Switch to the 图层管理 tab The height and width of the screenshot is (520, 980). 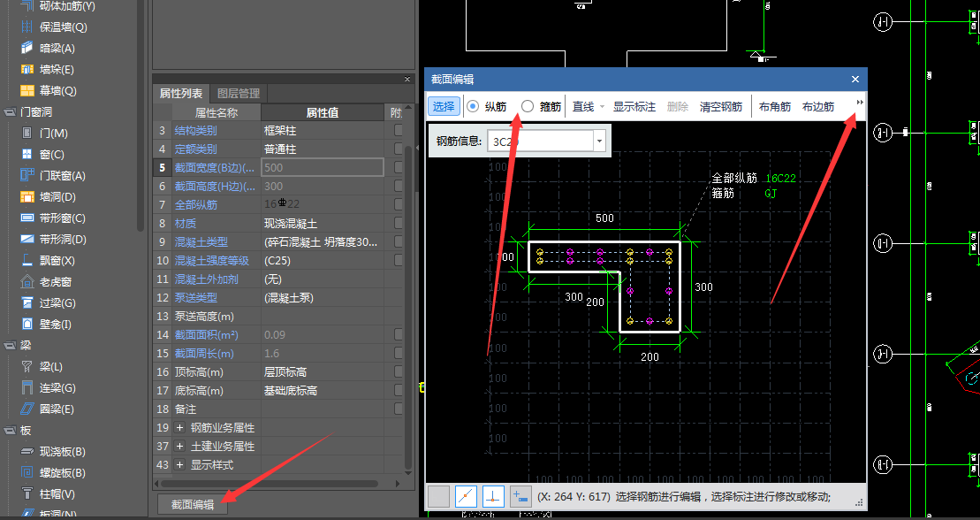click(238, 93)
